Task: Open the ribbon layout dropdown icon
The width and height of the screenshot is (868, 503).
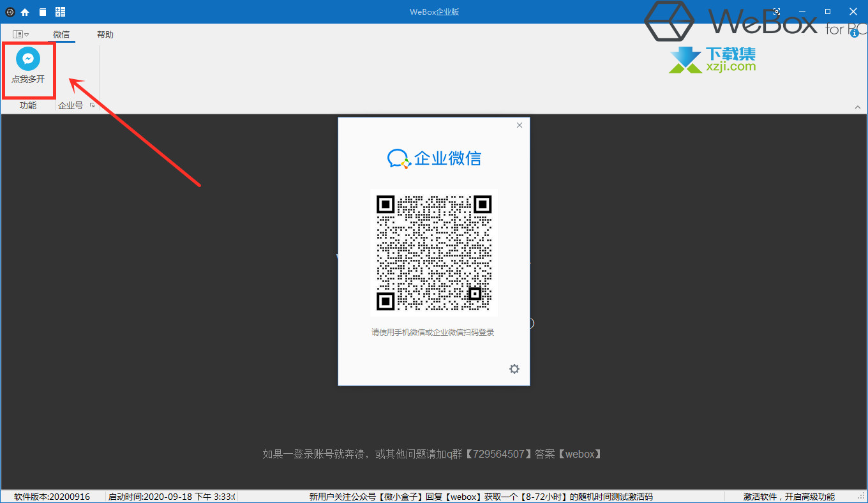Action: coord(20,34)
